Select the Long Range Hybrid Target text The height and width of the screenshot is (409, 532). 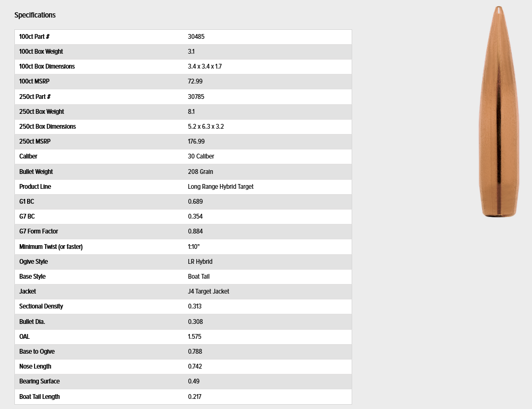(221, 187)
